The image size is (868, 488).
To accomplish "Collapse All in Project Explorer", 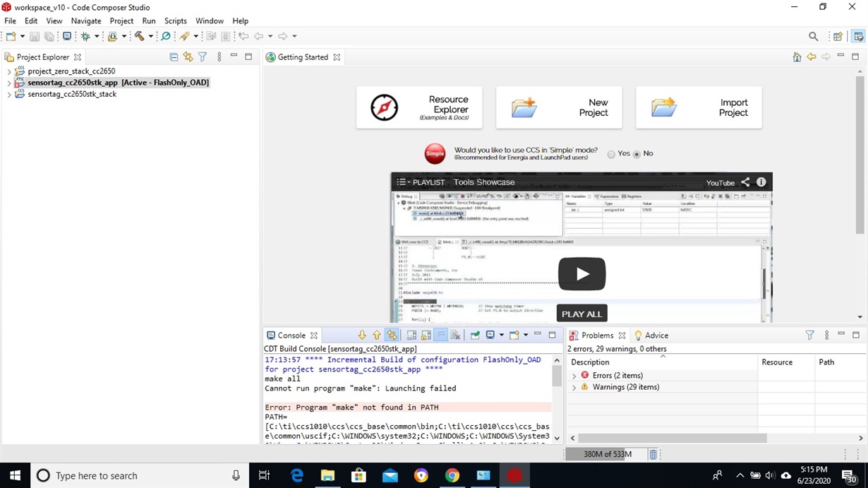I will click(x=174, y=57).
